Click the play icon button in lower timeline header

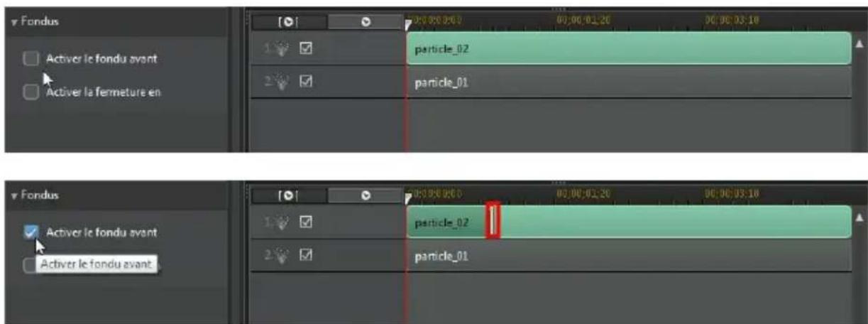click(366, 196)
